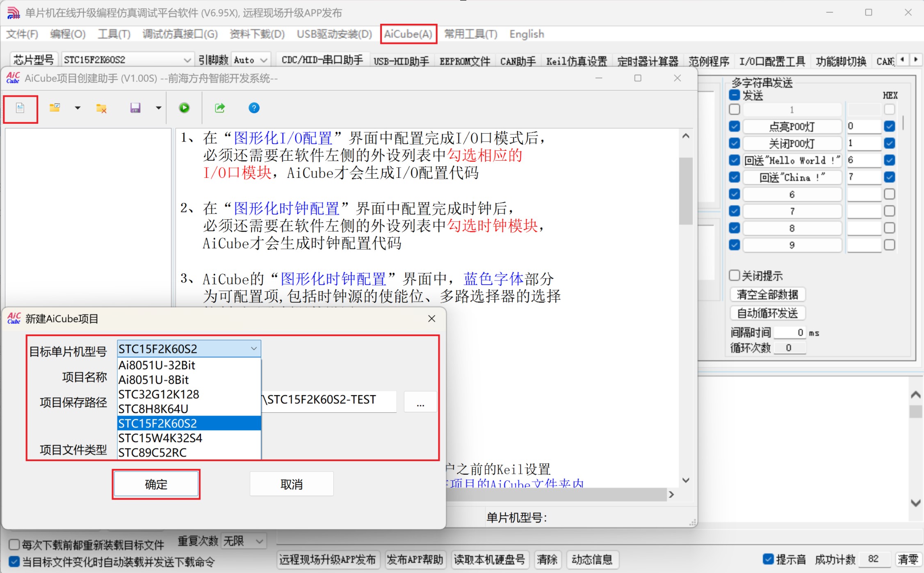
Task: Open the dropdown arrow beside save icon
Action: [x=159, y=108]
